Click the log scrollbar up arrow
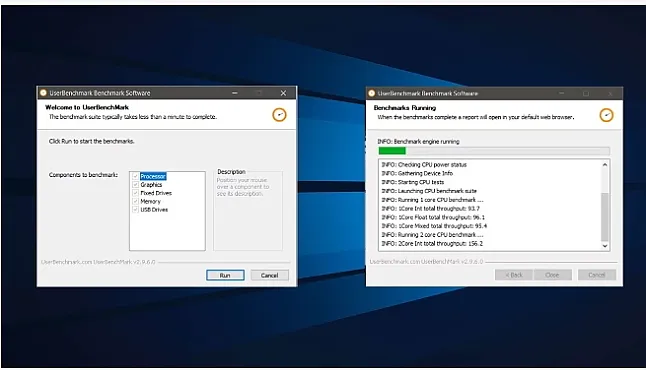This screenshot has width=646, height=370. 605,164
